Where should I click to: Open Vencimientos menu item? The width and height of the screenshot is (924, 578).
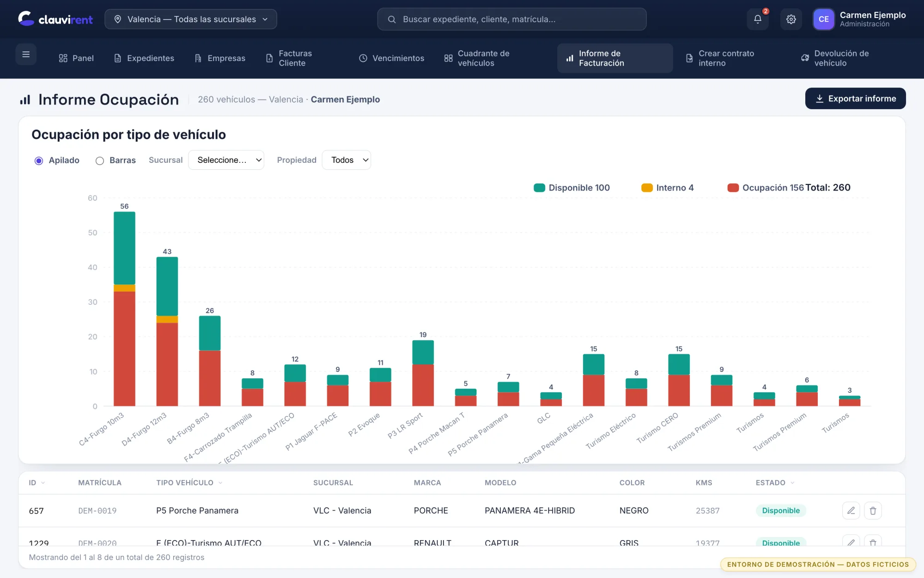point(392,58)
